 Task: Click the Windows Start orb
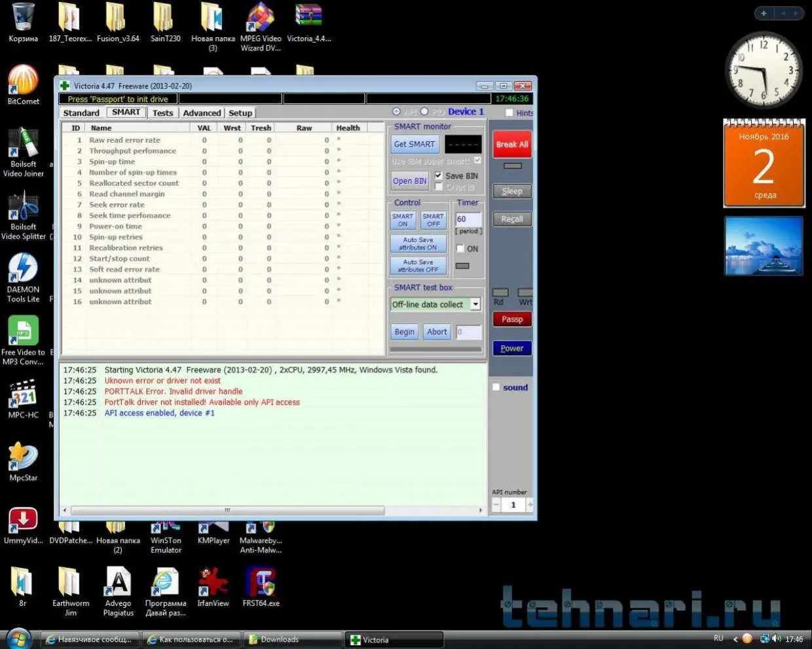click(x=18, y=638)
